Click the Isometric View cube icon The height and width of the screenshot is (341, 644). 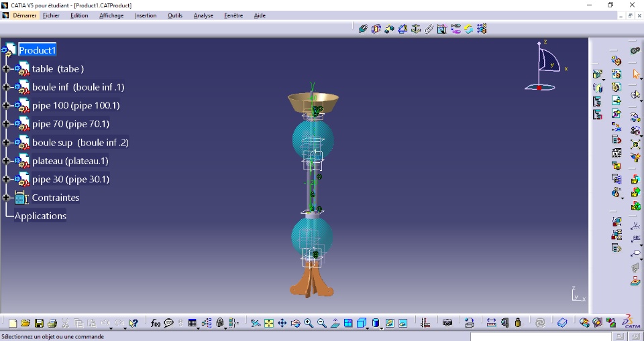tap(362, 324)
